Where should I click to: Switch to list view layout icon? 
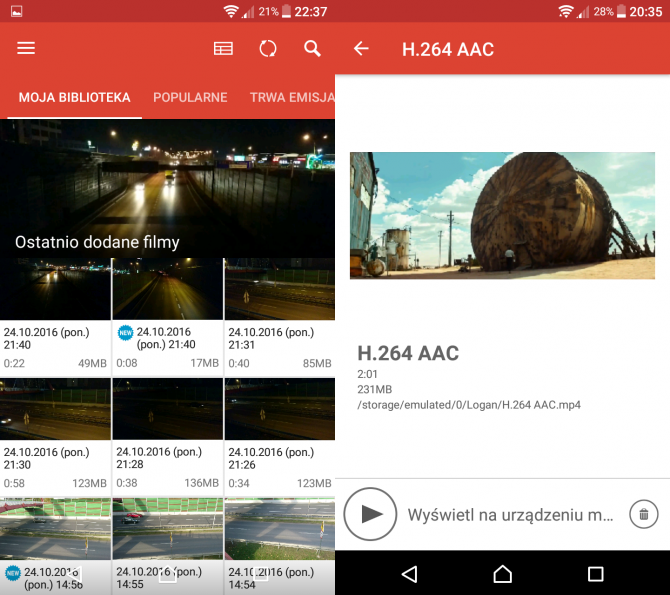pyautogui.click(x=223, y=48)
